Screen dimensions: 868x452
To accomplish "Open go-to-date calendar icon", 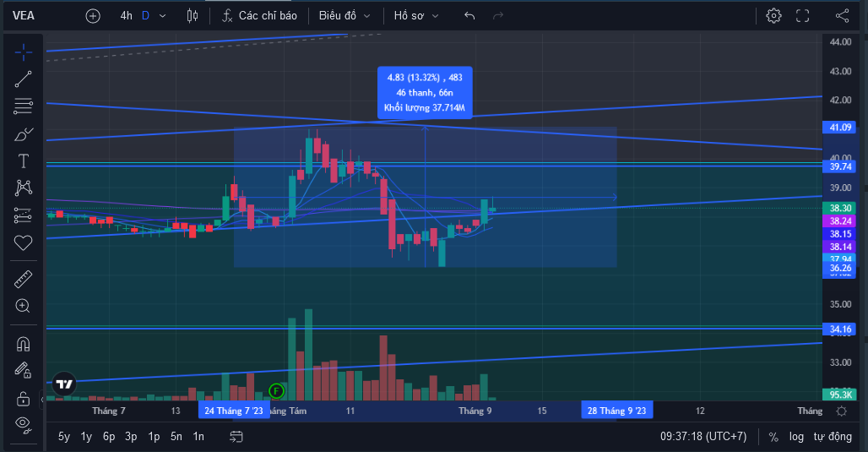I will [x=236, y=437].
